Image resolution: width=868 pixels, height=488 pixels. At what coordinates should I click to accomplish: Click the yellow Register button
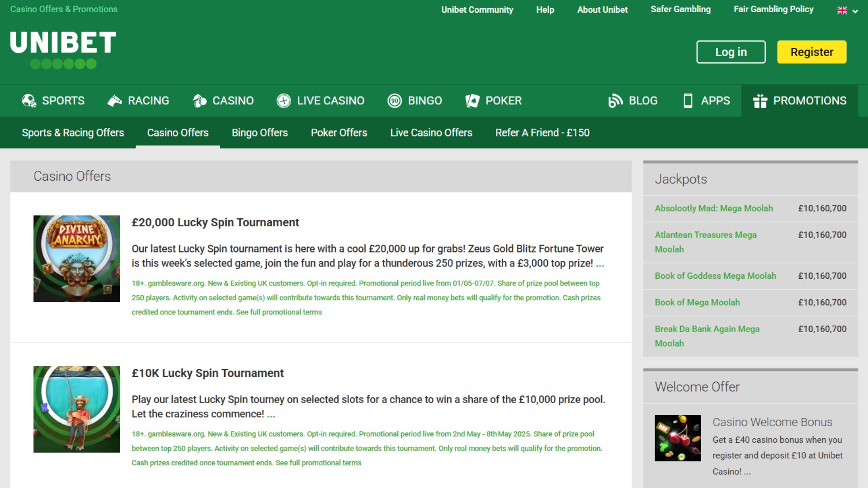(x=812, y=52)
